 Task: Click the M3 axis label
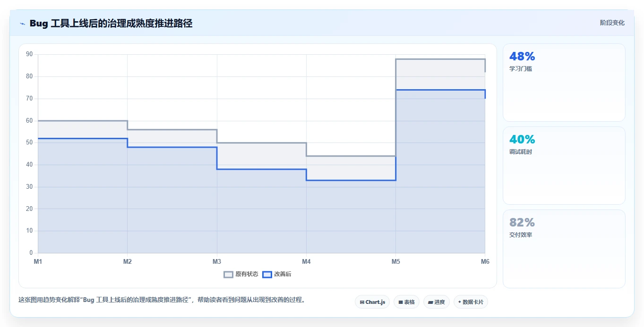217,261
